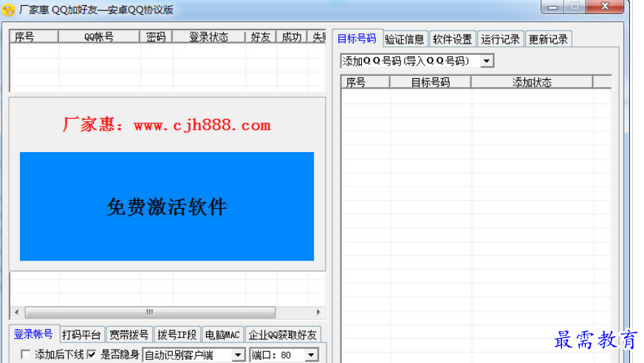This screenshot has height=363, width=644.
Task: Click the www.cjh888.com link text
Action: (x=202, y=125)
